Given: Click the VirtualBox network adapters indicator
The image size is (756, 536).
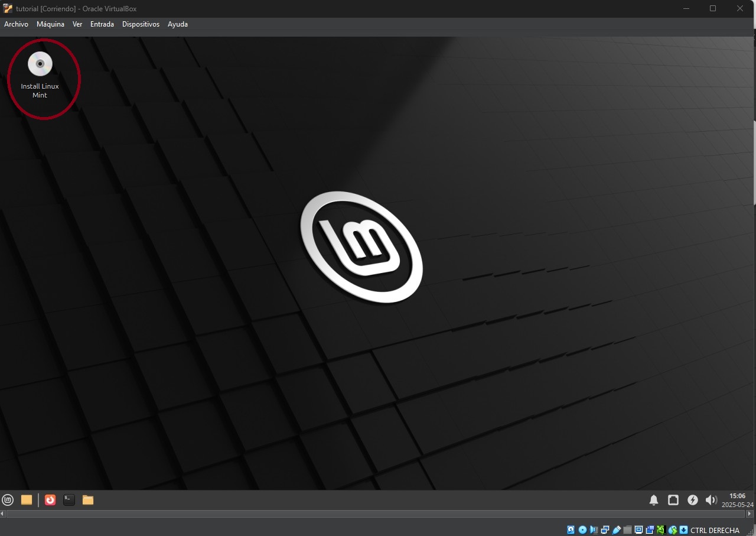Looking at the screenshot, I should coord(605,530).
